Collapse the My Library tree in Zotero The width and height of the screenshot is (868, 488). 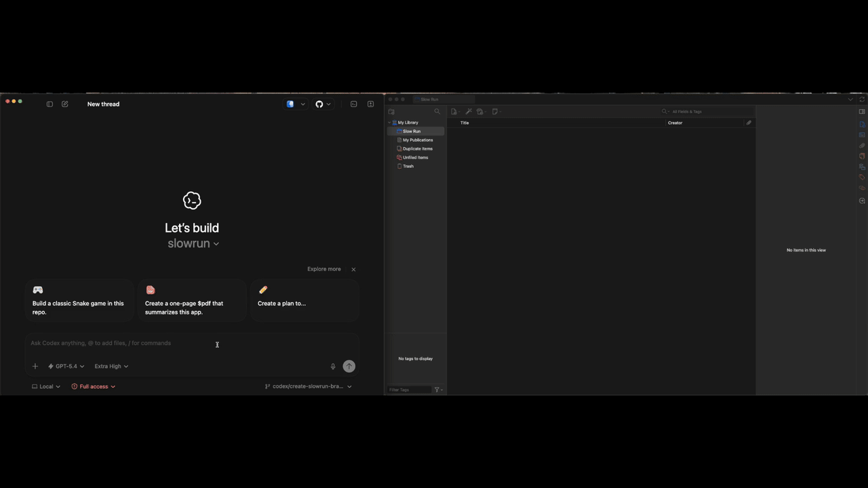[x=391, y=123]
